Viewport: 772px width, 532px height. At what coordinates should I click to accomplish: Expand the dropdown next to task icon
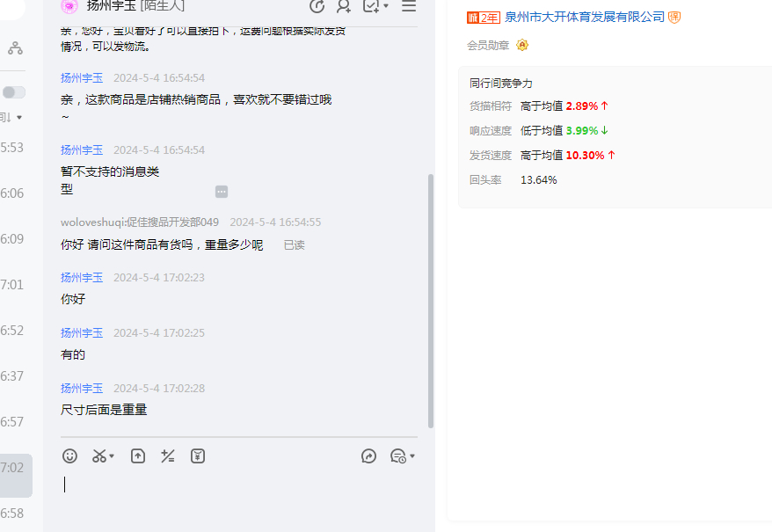tap(385, 6)
